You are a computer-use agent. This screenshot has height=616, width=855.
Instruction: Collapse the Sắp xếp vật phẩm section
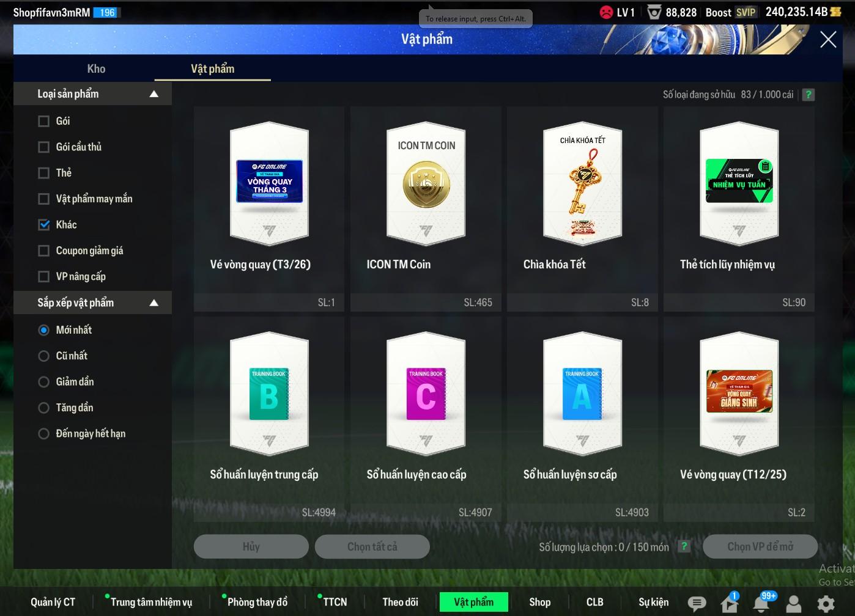(x=154, y=303)
